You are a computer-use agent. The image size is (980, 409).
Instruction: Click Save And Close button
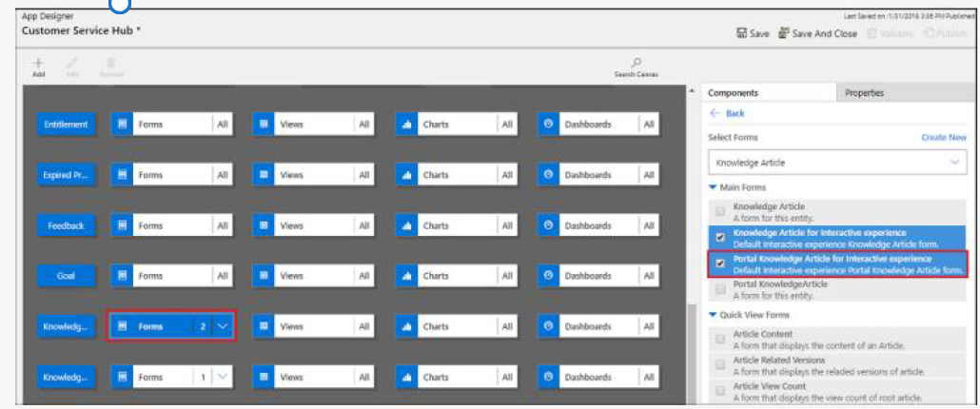coord(818,33)
